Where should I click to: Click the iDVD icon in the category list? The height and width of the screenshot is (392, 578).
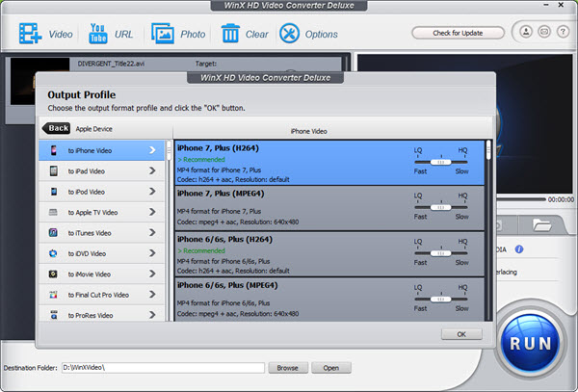tap(53, 253)
